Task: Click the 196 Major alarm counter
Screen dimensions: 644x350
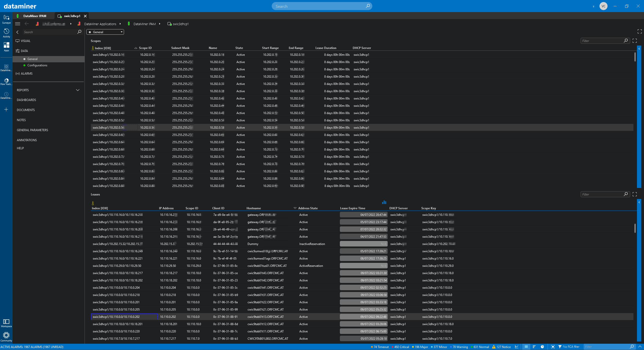Action: tap(420, 347)
